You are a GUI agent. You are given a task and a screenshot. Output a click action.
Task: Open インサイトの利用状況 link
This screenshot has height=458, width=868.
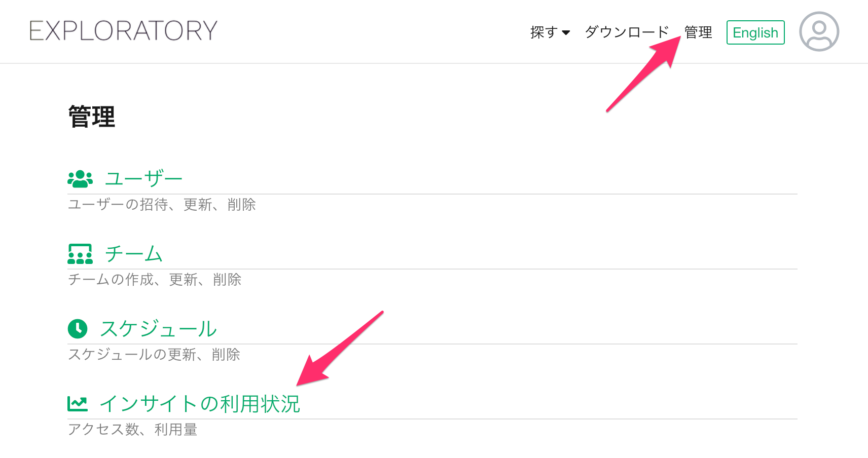click(x=200, y=404)
